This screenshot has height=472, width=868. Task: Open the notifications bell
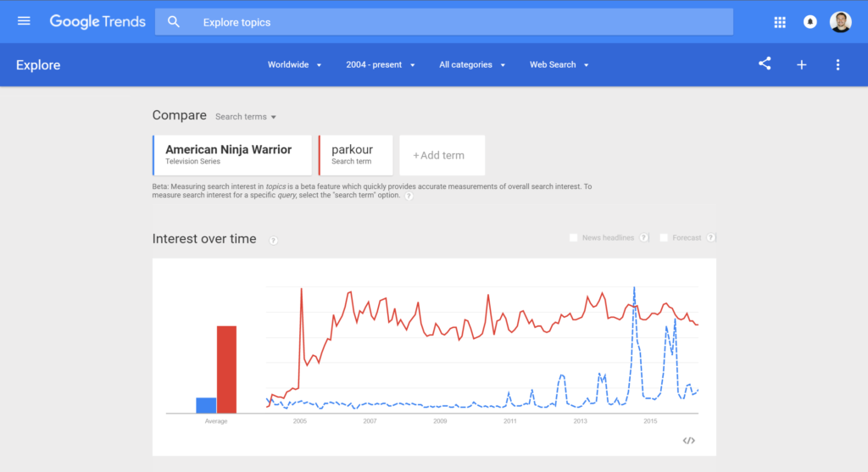pyautogui.click(x=810, y=22)
